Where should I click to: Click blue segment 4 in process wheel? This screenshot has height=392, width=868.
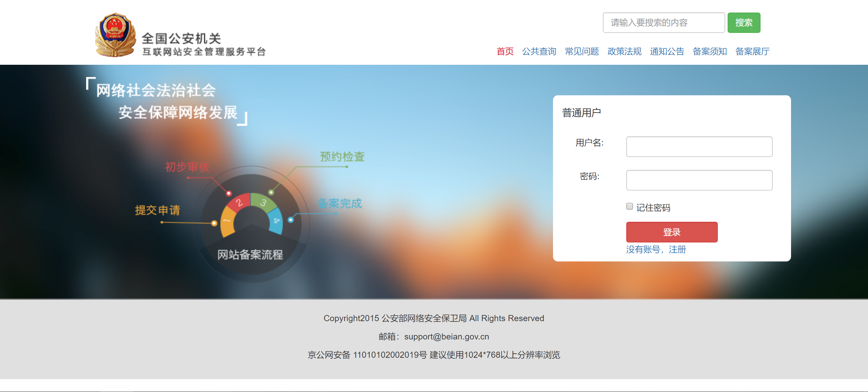pyautogui.click(x=276, y=221)
